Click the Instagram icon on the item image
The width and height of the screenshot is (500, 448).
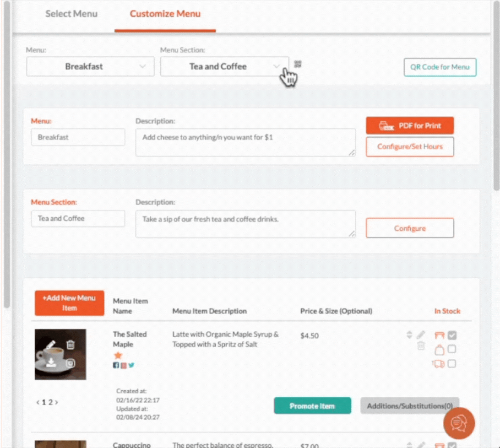71,363
